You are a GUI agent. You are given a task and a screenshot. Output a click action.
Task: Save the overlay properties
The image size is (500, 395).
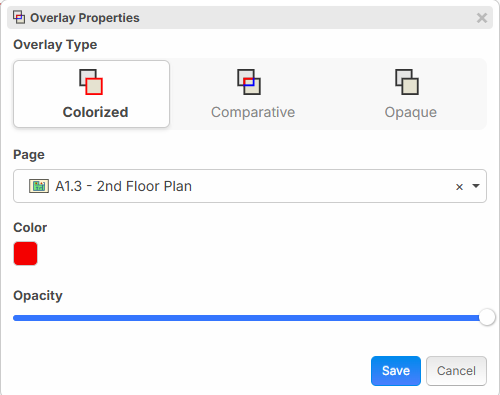tap(396, 371)
